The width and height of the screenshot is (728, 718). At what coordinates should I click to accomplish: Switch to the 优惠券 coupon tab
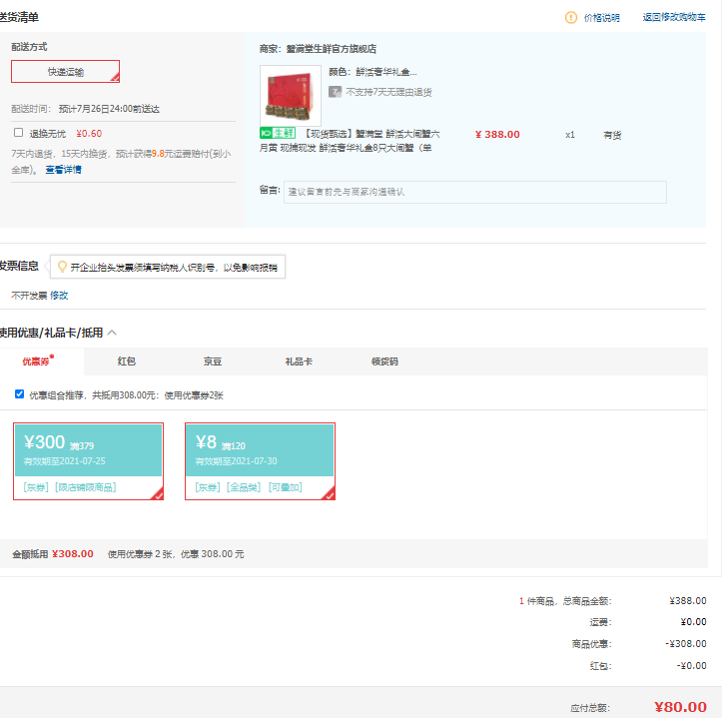[36, 361]
